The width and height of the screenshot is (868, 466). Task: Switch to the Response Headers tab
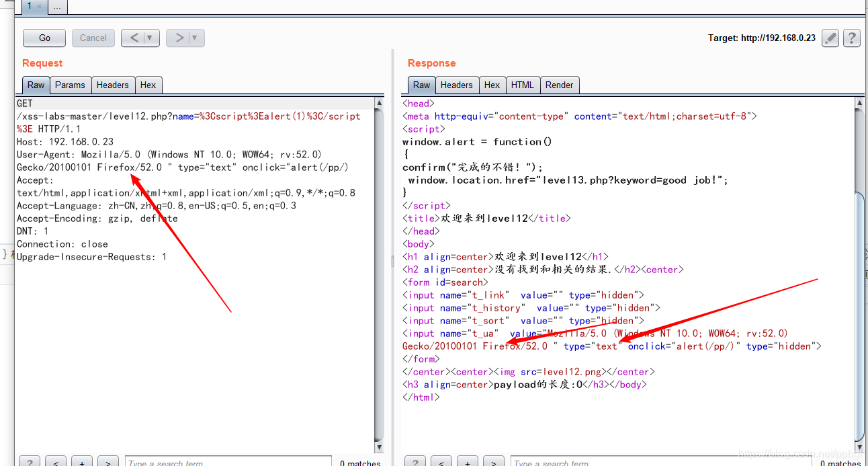[457, 85]
